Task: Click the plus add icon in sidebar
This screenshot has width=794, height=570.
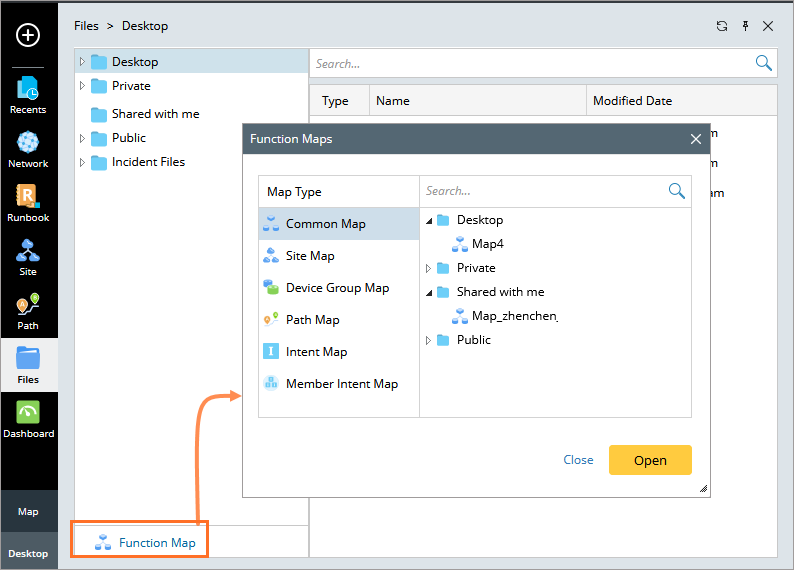Action: (x=28, y=35)
